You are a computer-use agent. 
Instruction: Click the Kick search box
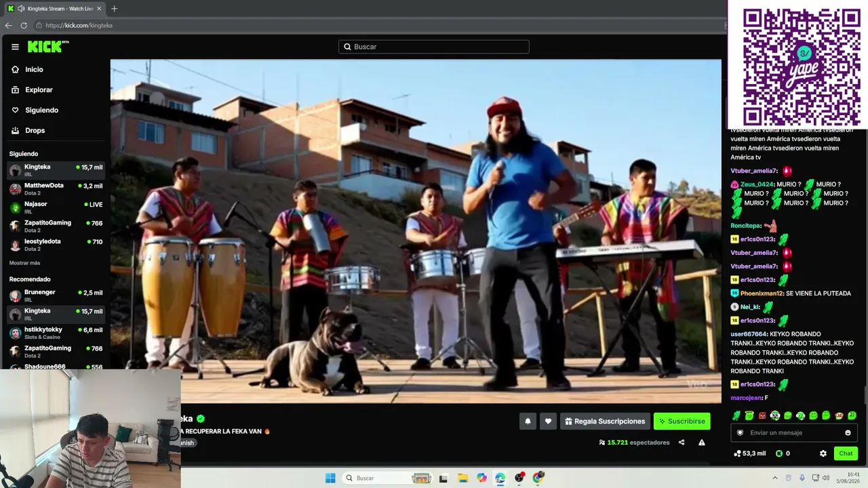pyautogui.click(x=434, y=47)
